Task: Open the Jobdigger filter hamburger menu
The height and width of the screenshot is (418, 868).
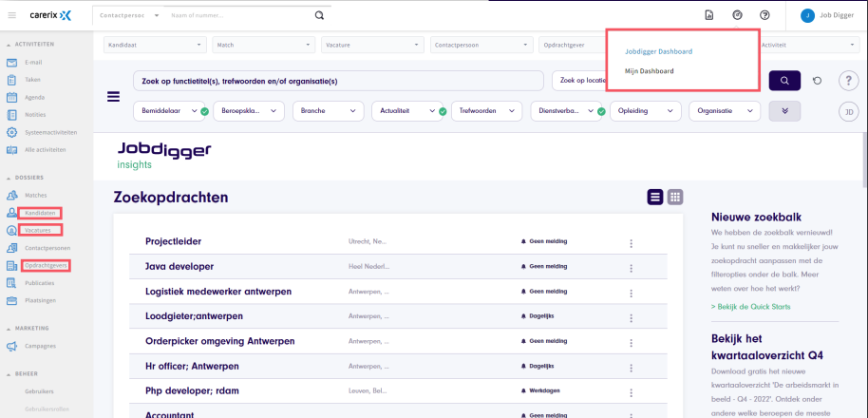Action: [x=113, y=96]
